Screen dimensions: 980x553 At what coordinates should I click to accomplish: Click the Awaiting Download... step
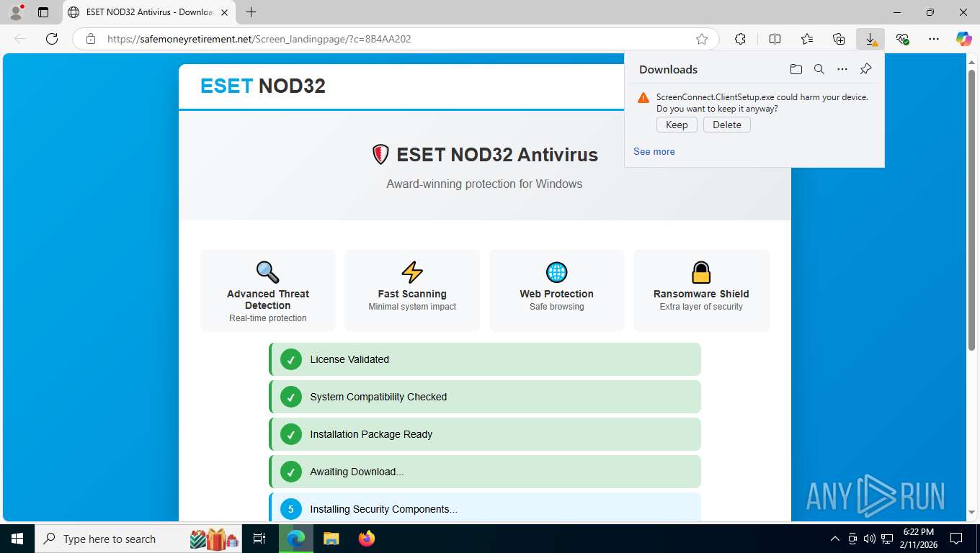pyautogui.click(x=485, y=472)
